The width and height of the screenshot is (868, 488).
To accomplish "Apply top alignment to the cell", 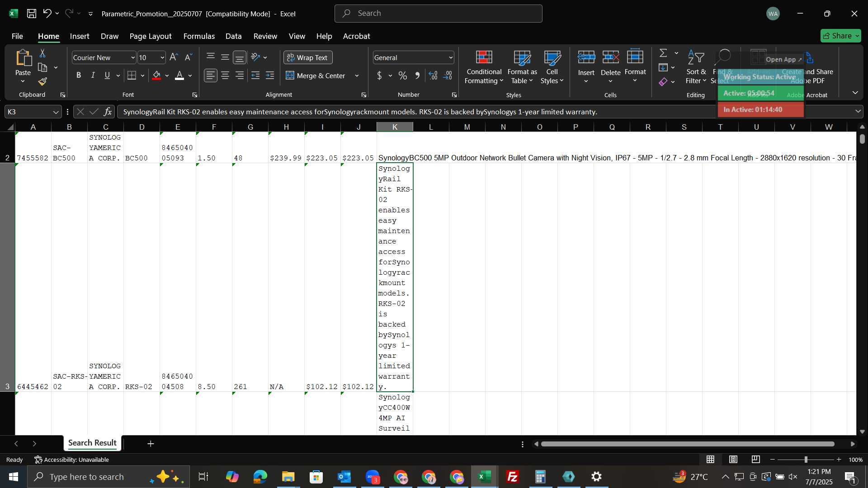I will coord(211,57).
